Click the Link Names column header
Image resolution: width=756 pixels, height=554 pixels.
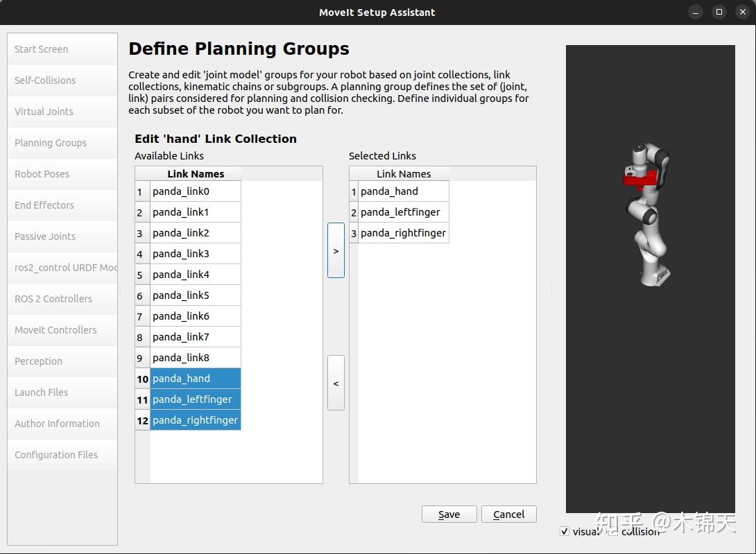pyautogui.click(x=196, y=173)
